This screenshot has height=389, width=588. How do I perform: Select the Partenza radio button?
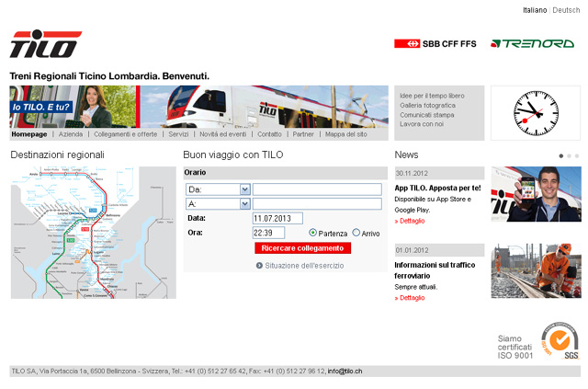pyautogui.click(x=313, y=233)
